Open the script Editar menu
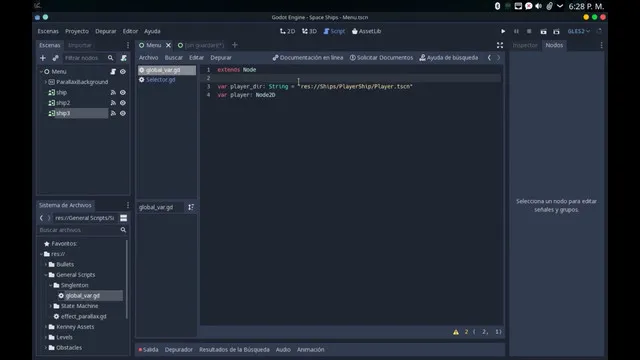Screen dimensions: 640x360 [x=196, y=58]
